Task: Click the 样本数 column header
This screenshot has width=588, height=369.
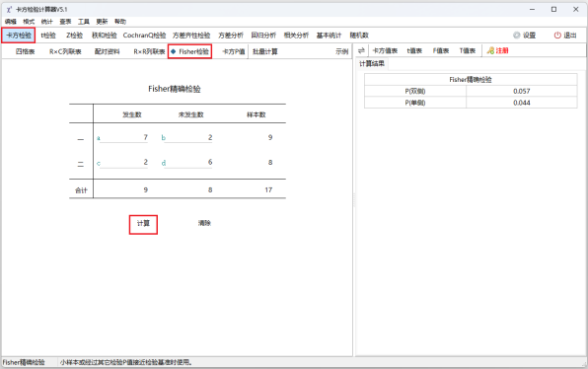Action: point(257,114)
